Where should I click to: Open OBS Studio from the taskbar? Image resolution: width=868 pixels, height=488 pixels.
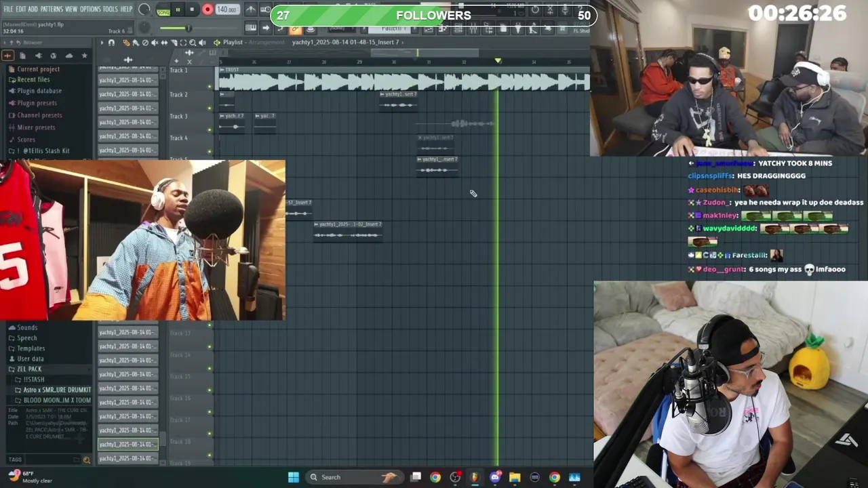[x=454, y=477]
